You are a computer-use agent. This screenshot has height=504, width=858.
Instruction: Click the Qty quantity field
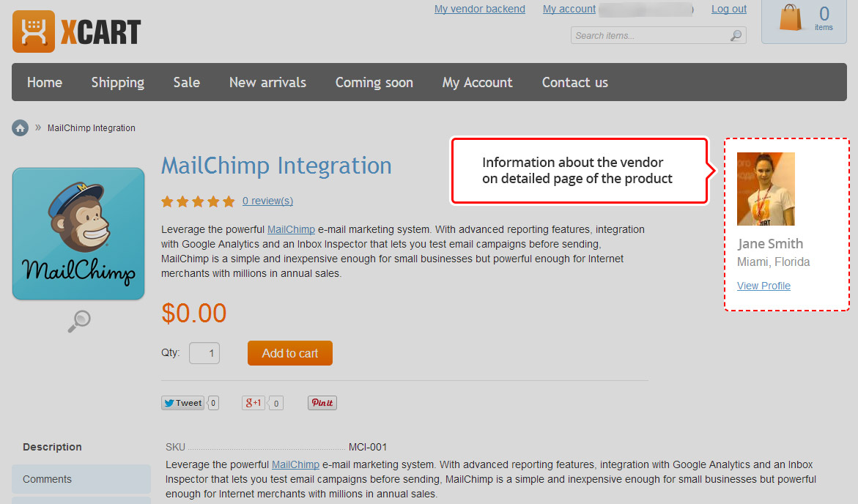pyautogui.click(x=204, y=353)
